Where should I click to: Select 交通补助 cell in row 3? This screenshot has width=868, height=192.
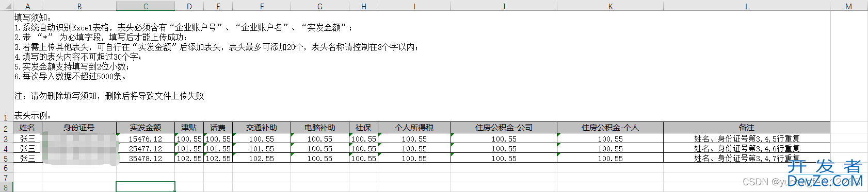click(x=262, y=139)
